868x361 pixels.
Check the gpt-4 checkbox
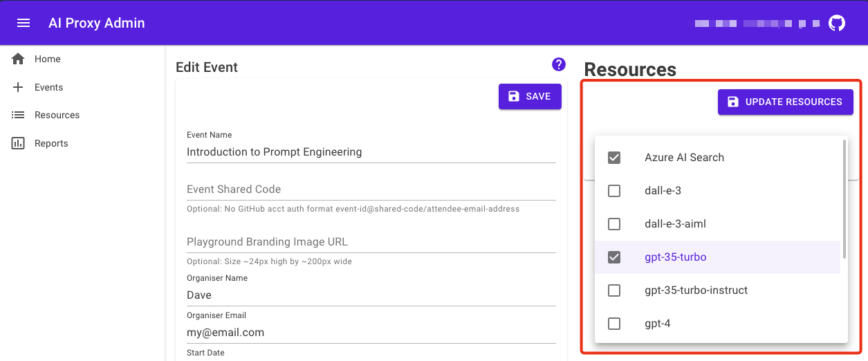(614, 324)
